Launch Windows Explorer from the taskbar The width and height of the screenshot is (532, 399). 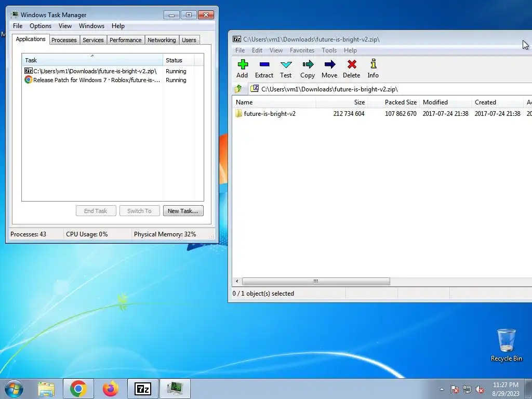(x=46, y=389)
